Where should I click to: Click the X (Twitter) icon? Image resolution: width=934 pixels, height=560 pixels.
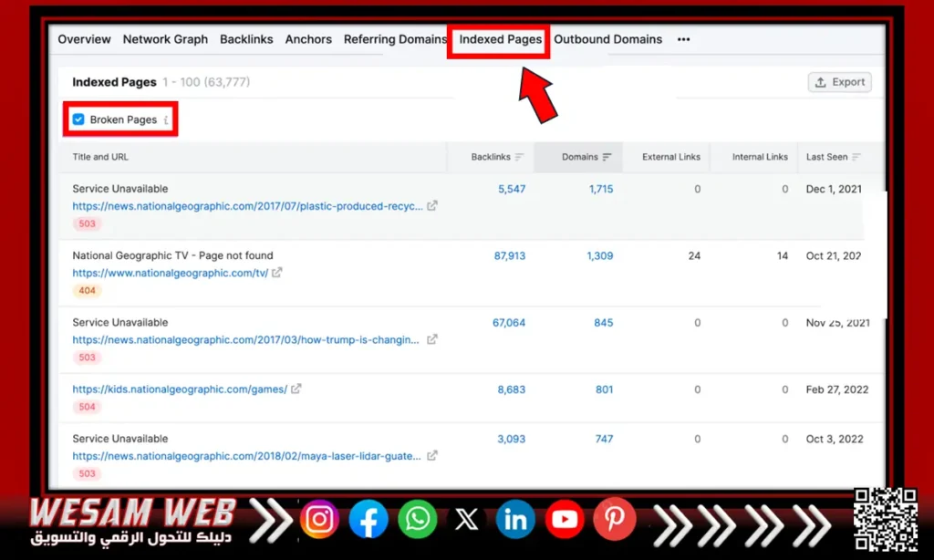[467, 520]
